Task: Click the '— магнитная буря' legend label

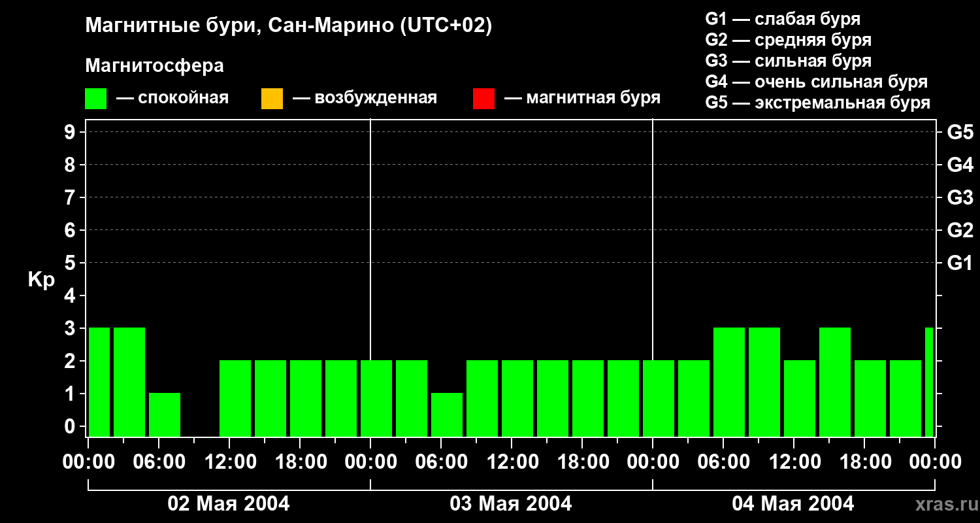Action: pos(583,98)
